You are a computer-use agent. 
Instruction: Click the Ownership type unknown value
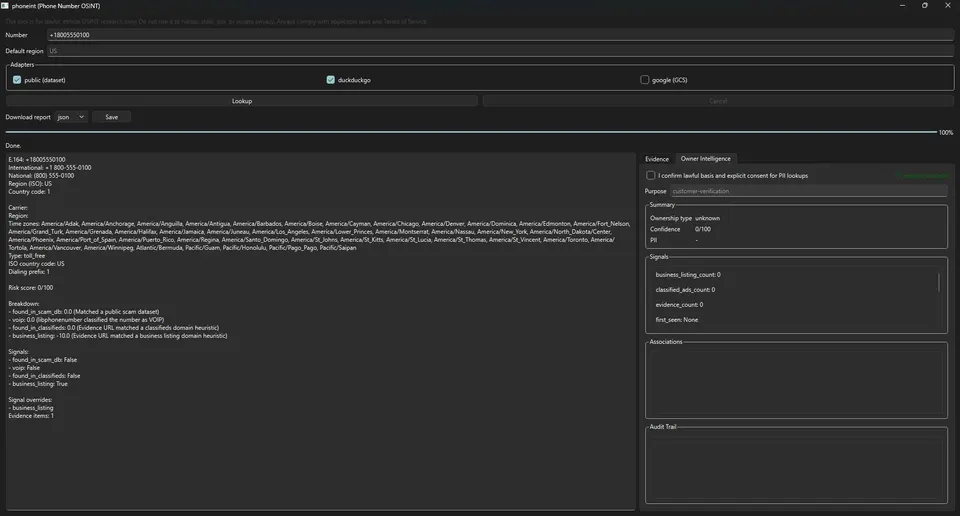707,218
